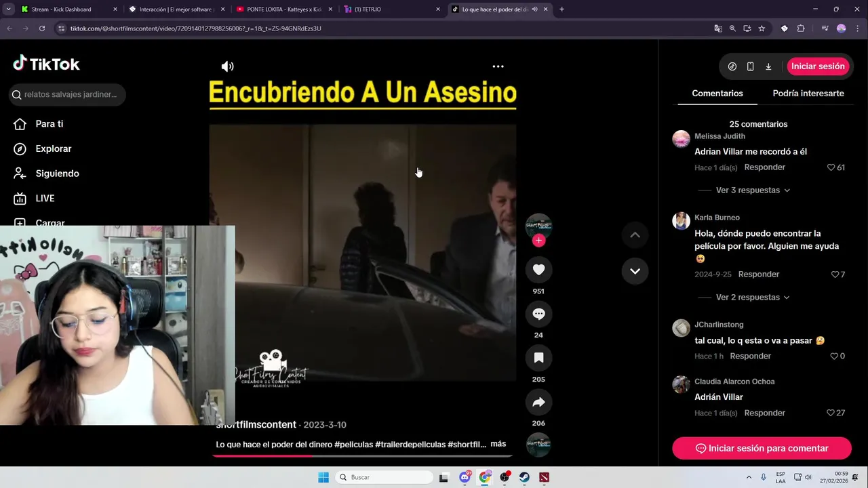
Task: Switch to the Interacción browser tab
Action: coord(176,9)
